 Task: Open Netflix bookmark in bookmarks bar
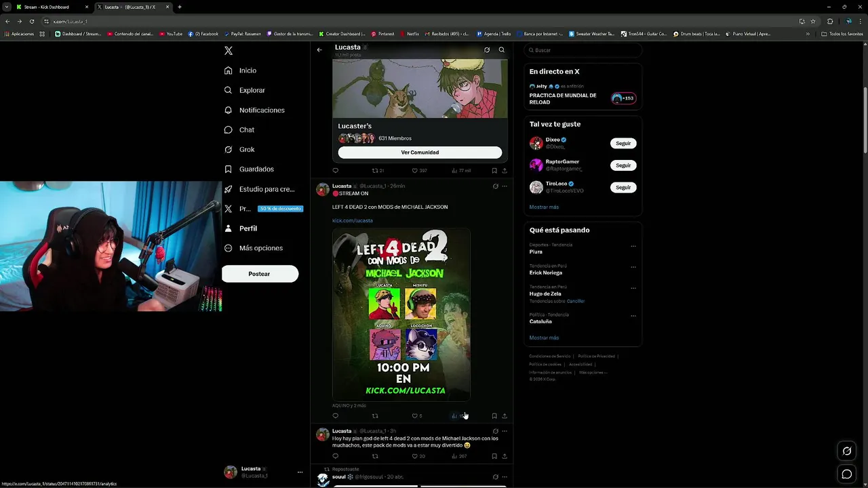tap(409, 34)
